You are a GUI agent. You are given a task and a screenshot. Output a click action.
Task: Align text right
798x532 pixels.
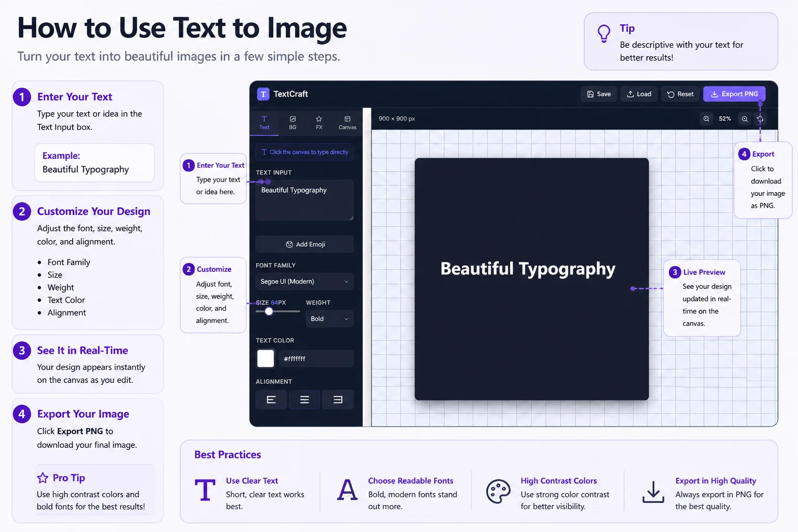pos(338,400)
